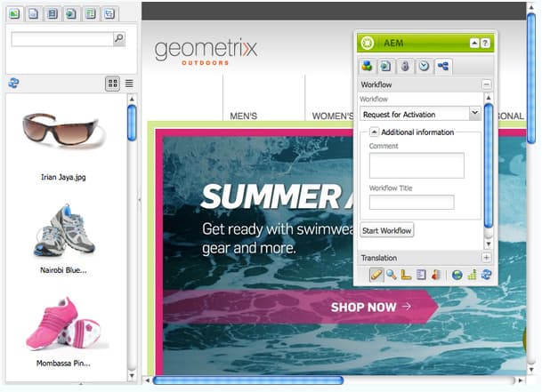Activate Preview mode magnifier icon
Viewport: 542px width, 392px height.
(392, 275)
